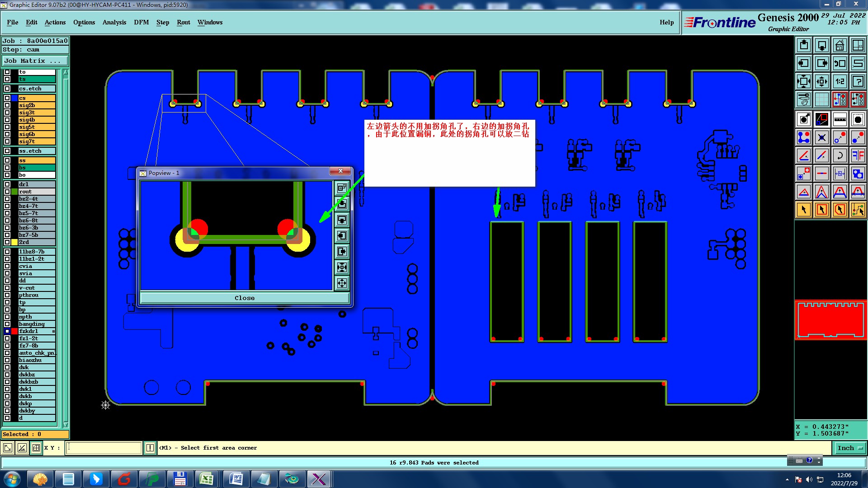
Task: Click the 1:2 zoom ratio icon
Action: (840, 81)
